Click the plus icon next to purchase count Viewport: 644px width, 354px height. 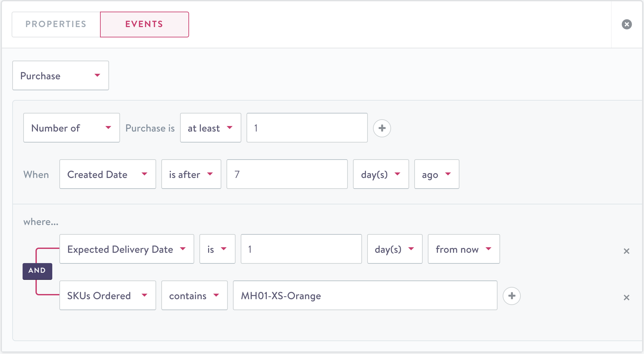pyautogui.click(x=382, y=128)
